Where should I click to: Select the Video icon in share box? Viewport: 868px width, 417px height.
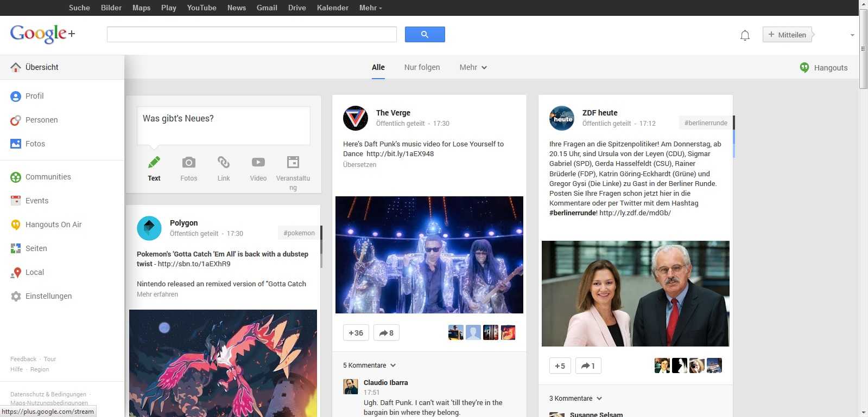coord(258,162)
